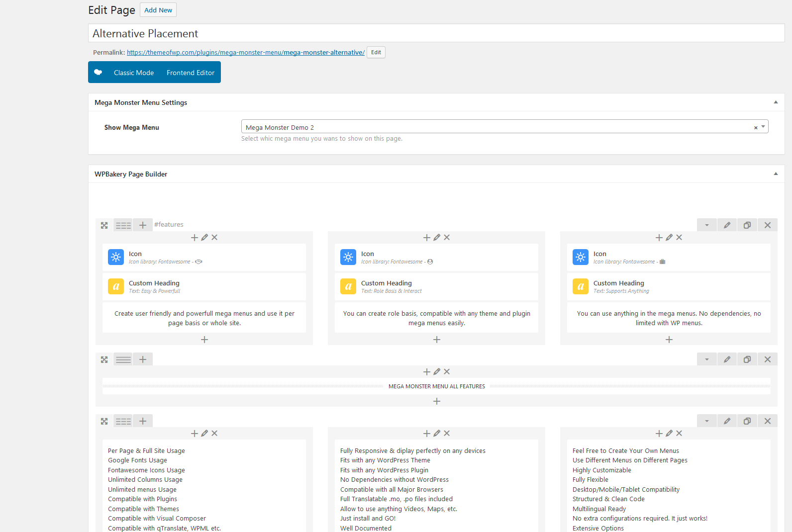Click the 'Create user friendly and powerfull' text block

pyautogui.click(x=204, y=318)
